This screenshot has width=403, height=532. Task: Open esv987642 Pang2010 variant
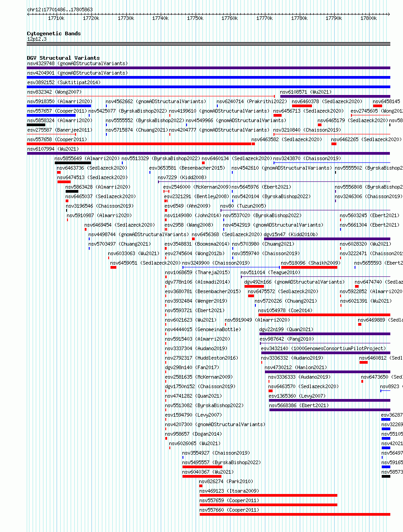287,339
